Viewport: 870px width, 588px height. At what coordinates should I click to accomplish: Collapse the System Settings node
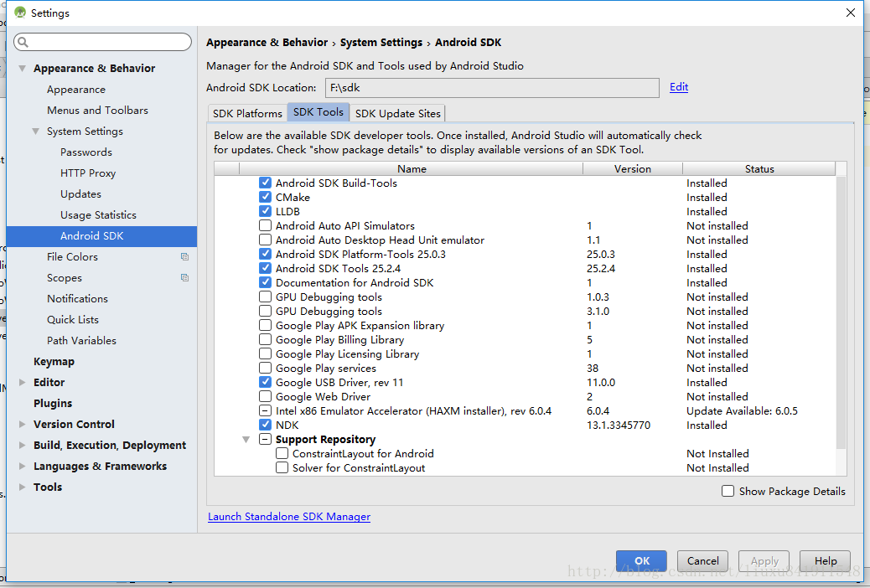pos(35,132)
